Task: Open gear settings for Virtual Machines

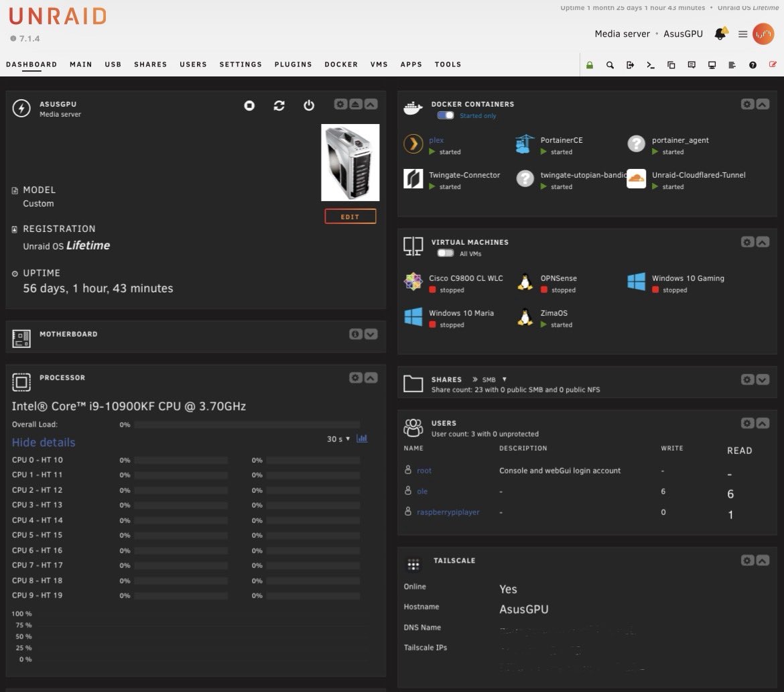Action: click(747, 242)
